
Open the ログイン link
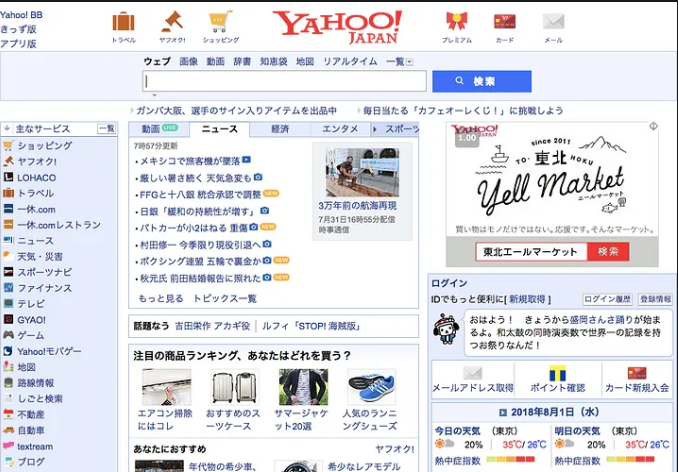coord(449,283)
